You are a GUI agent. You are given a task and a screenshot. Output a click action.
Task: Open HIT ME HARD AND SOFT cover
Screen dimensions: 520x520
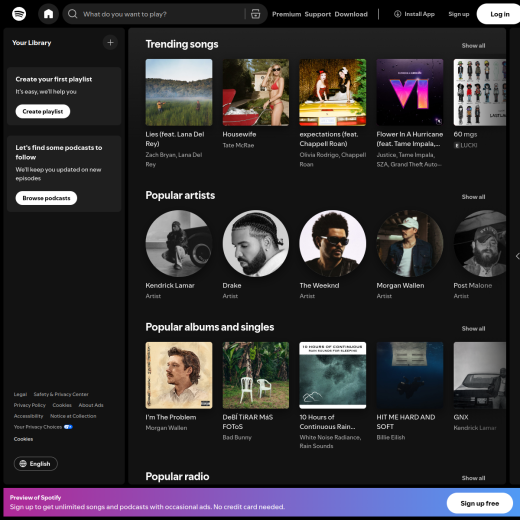pos(410,375)
